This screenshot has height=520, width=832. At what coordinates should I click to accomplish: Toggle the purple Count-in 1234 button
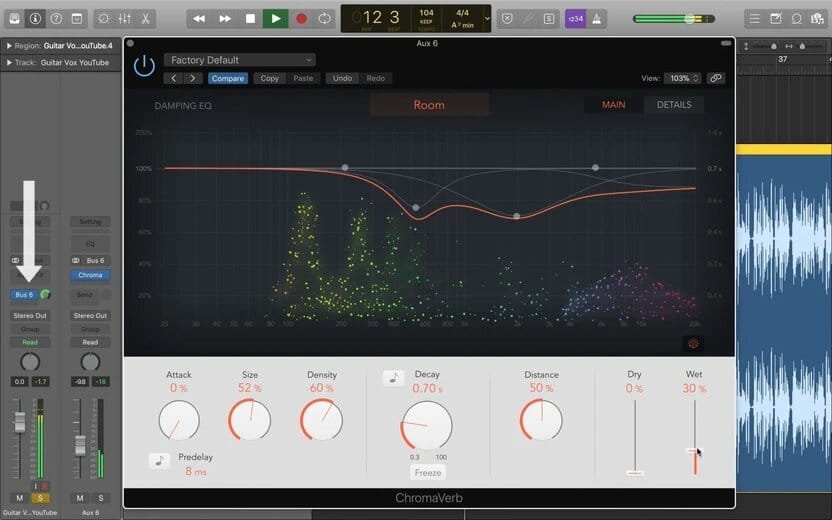[575, 19]
